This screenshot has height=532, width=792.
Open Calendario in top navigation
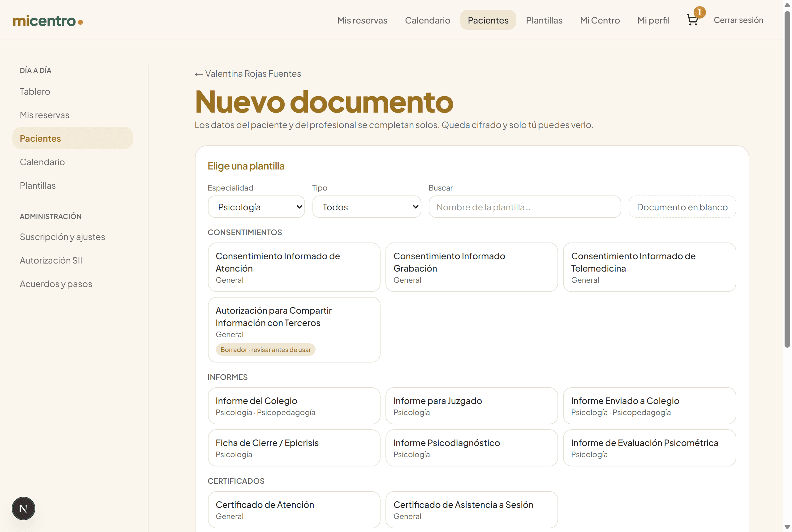428,20
